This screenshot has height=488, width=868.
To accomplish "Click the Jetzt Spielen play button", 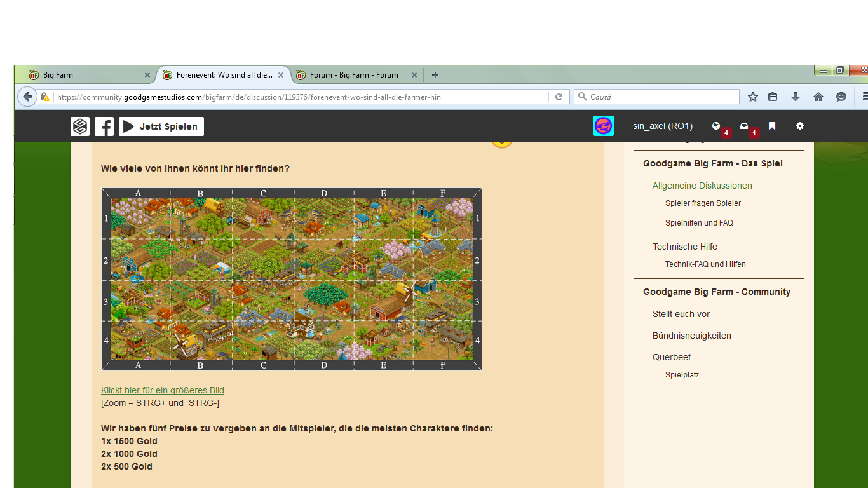I will pos(161,126).
